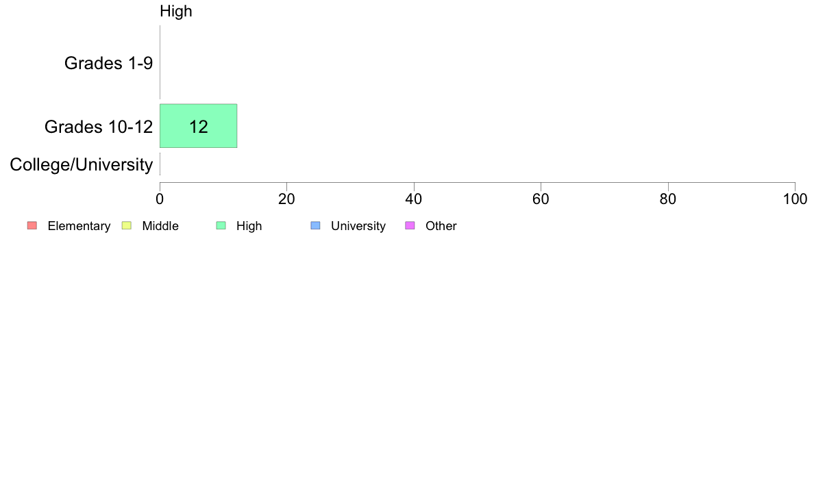814x504 pixels.
Task: Click the 20 tick on x-axis
Action: pos(286,199)
